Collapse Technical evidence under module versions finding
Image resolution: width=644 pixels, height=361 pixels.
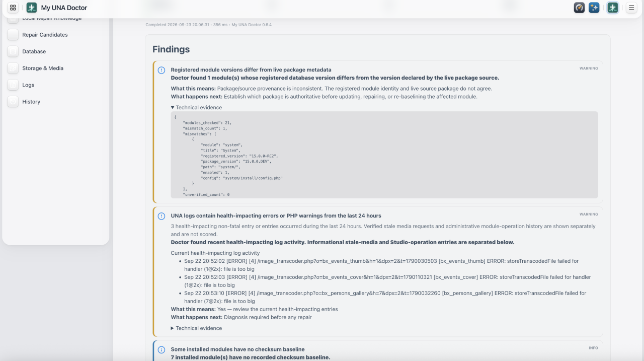(x=196, y=107)
